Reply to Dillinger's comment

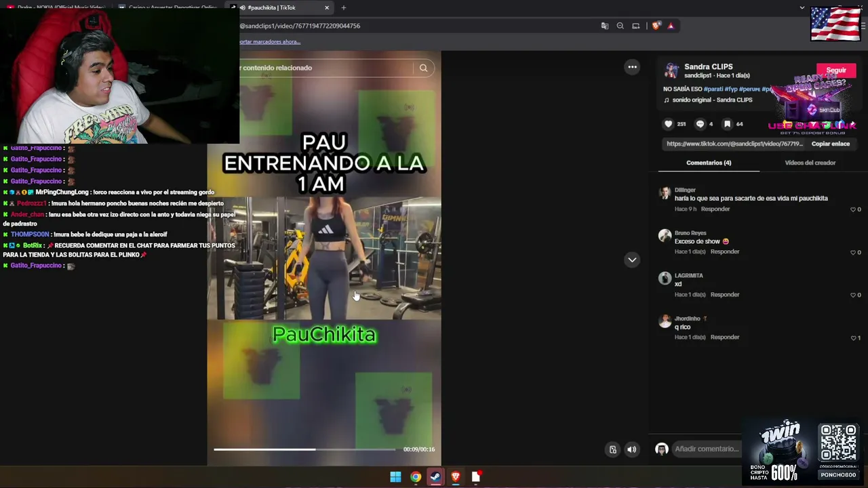pyautogui.click(x=715, y=209)
